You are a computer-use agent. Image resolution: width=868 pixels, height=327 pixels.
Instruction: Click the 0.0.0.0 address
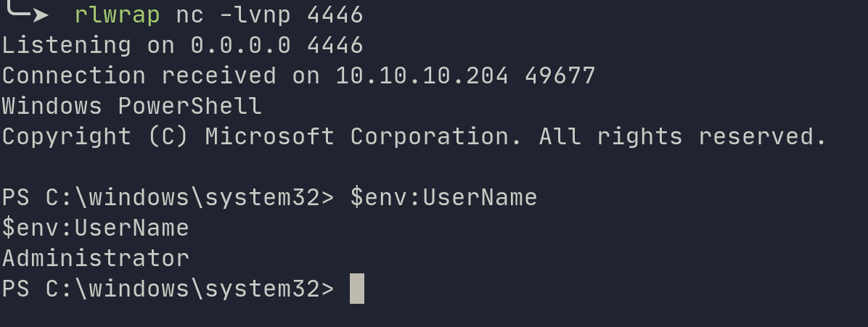(x=240, y=45)
